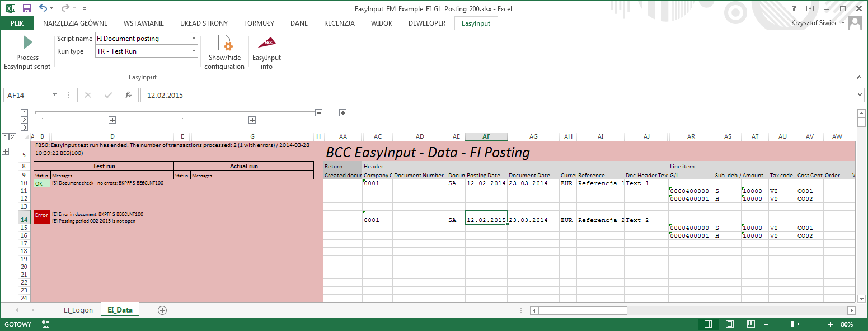The height and width of the screenshot is (331, 868).
Task: Select the cell with Posting Date 12.02.2014
Action: [x=486, y=183]
